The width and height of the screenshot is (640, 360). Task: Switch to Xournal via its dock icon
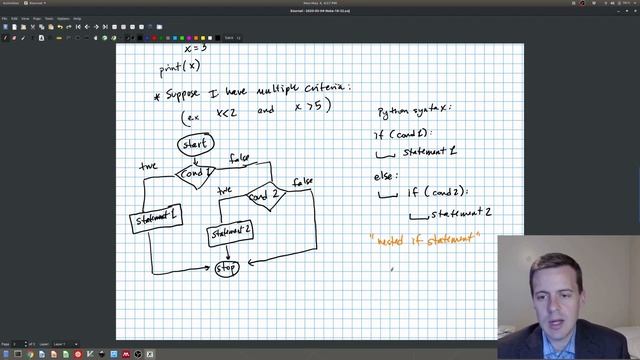coord(150,354)
